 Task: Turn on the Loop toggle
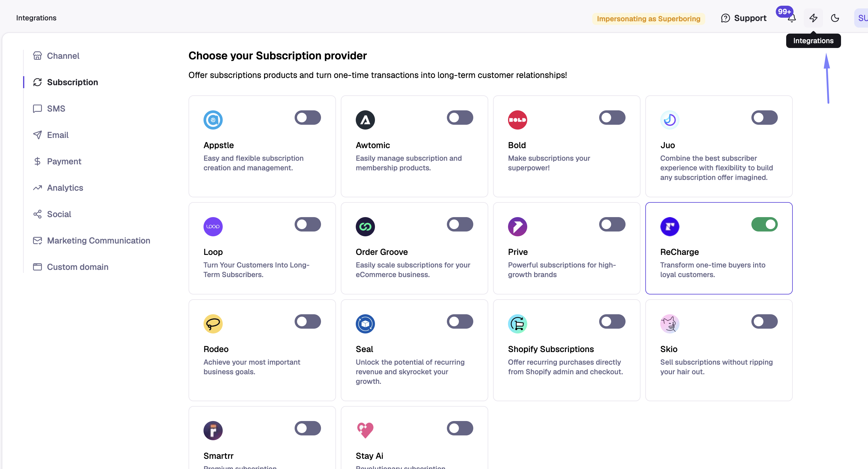[308, 224]
